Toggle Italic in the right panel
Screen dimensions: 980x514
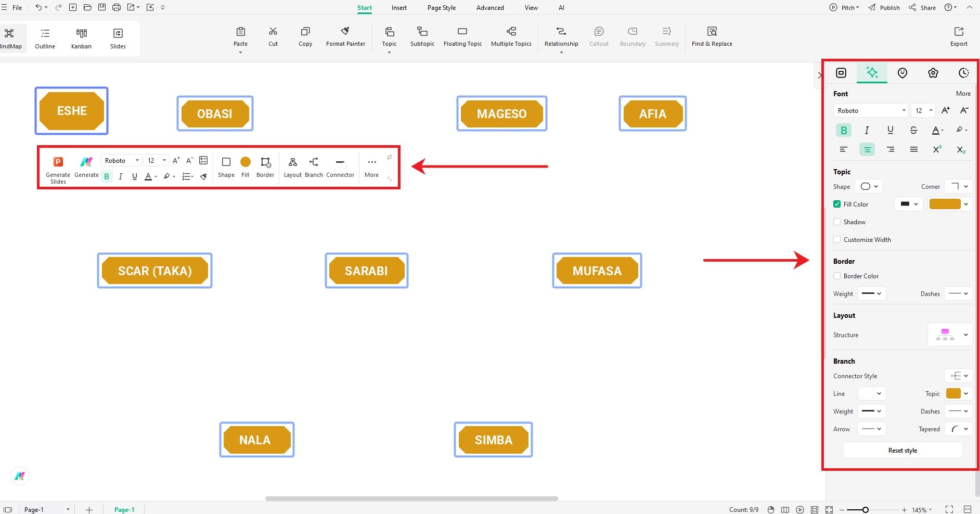pos(867,130)
